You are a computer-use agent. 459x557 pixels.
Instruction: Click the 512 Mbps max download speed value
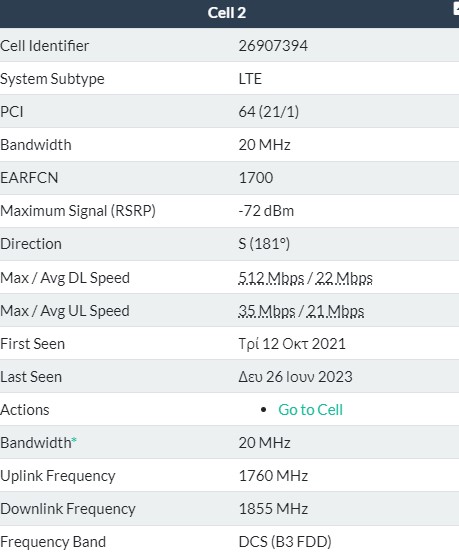(x=271, y=278)
